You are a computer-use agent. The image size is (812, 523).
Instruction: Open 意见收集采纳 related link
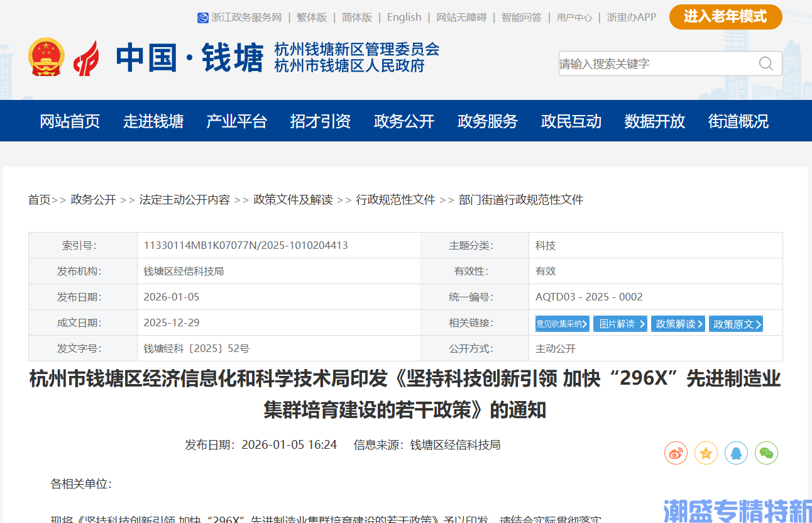pyautogui.click(x=562, y=324)
